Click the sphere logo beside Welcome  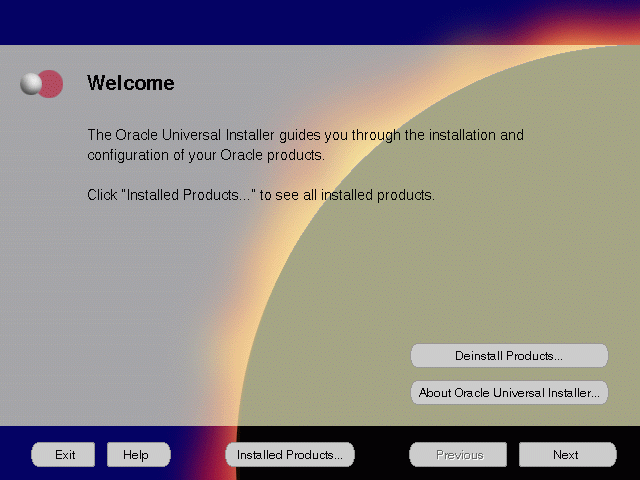pos(42,84)
